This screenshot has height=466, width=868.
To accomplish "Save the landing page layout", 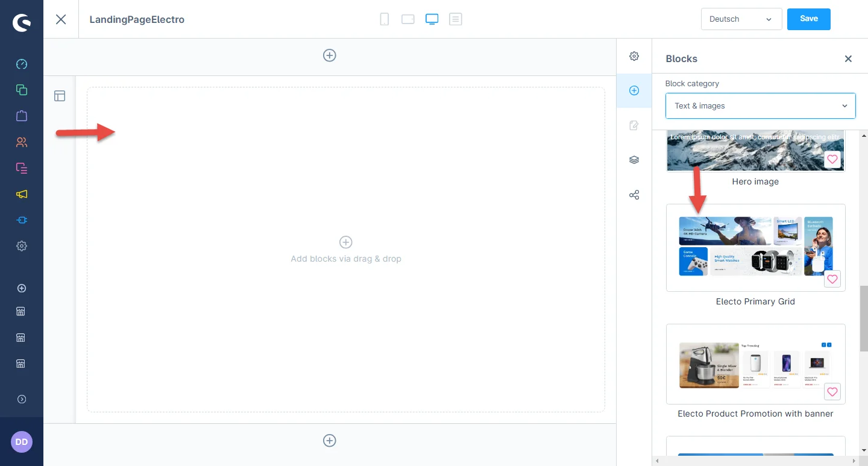I will coord(808,19).
